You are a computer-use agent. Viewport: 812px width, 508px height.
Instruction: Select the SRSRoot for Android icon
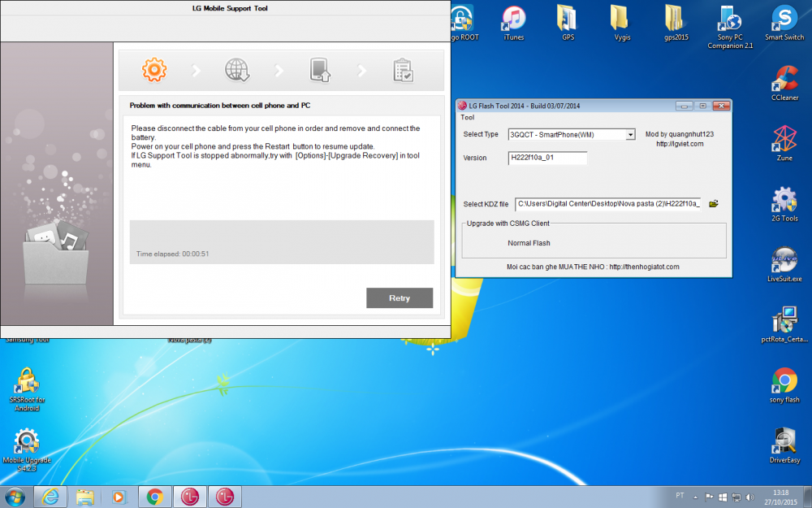click(27, 389)
